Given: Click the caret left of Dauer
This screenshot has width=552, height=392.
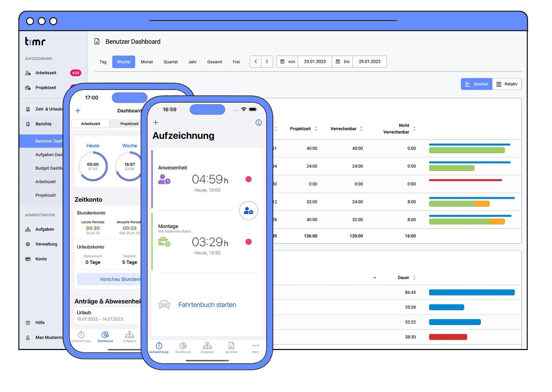Looking at the screenshot, I should click(375, 278).
